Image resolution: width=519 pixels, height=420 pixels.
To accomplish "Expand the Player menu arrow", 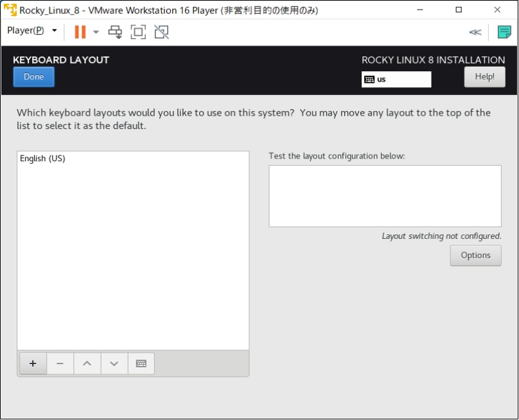I will tap(55, 30).
